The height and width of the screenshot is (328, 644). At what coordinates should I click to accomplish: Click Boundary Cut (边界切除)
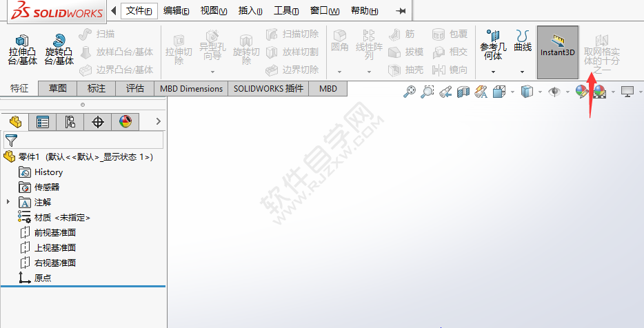point(292,70)
